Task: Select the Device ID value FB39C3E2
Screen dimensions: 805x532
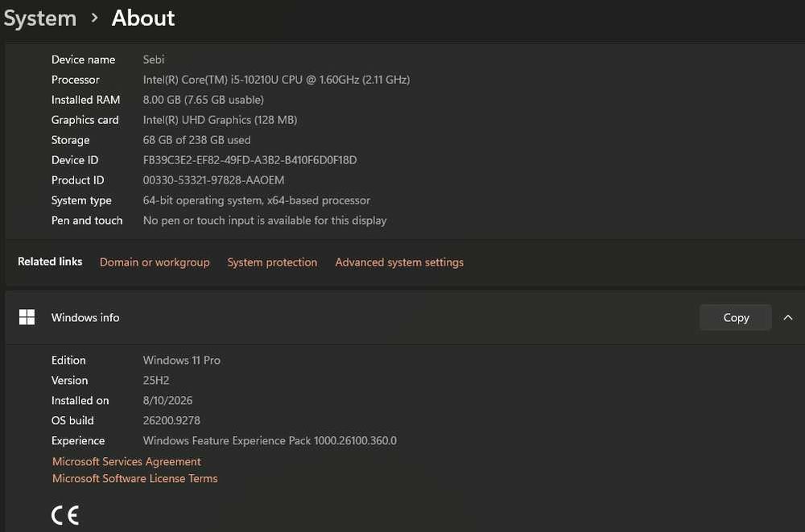Action: pyautogui.click(x=250, y=160)
